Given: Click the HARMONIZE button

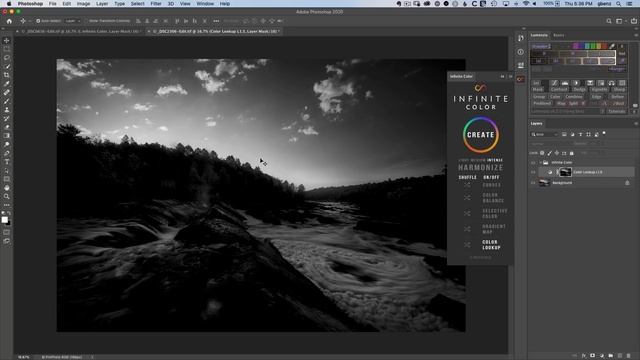Looking at the screenshot, I should click(x=480, y=168).
